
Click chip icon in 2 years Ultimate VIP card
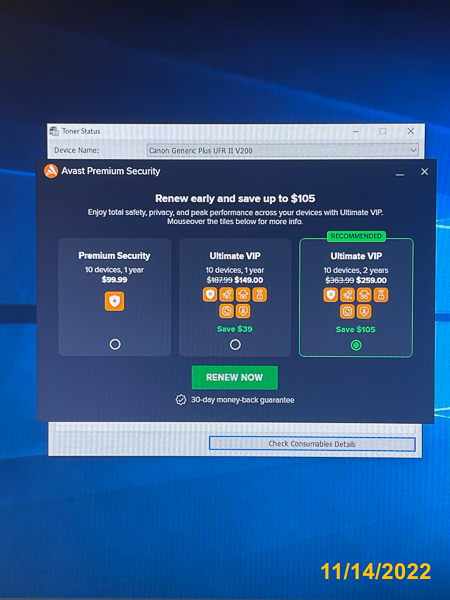click(347, 311)
